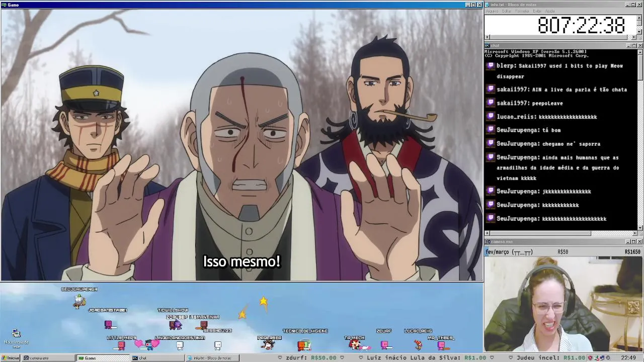The width and height of the screenshot is (644, 362).
Task: Click the anime video in the Game window
Action: [x=242, y=145]
